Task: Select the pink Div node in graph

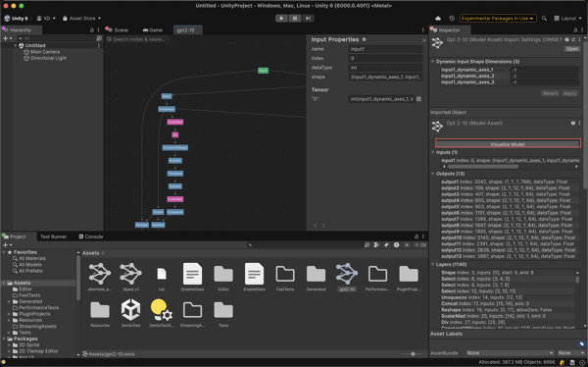Action: point(175,134)
